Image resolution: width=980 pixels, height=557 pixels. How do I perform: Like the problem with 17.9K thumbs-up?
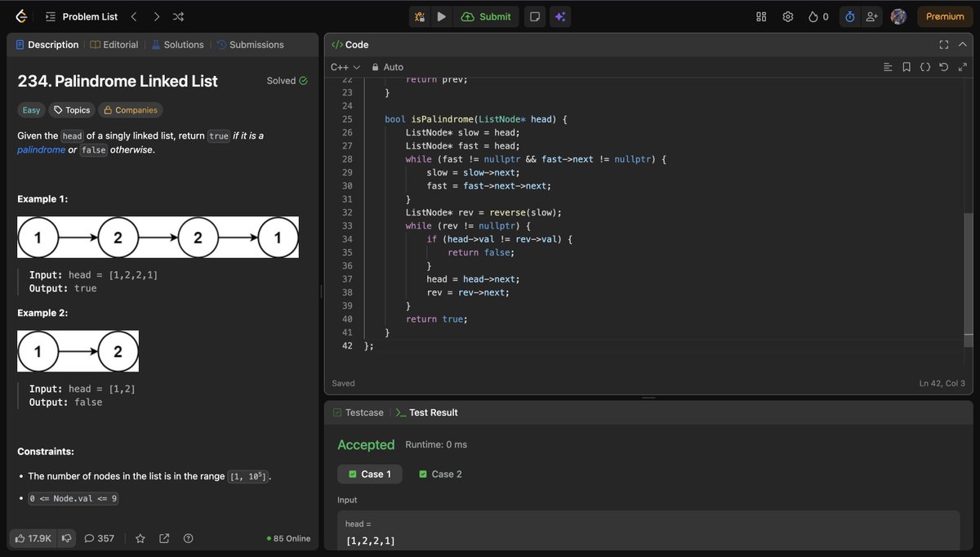(33, 538)
